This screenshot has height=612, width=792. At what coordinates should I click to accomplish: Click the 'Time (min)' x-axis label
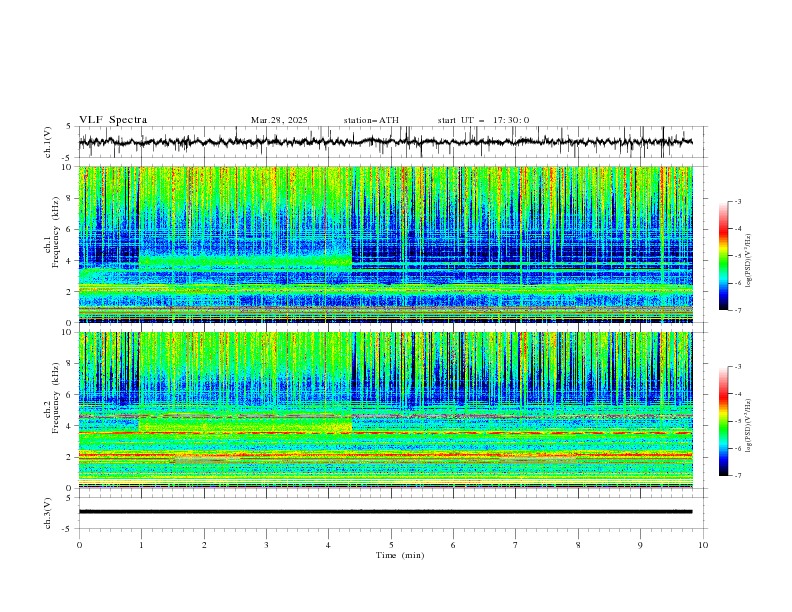point(400,555)
